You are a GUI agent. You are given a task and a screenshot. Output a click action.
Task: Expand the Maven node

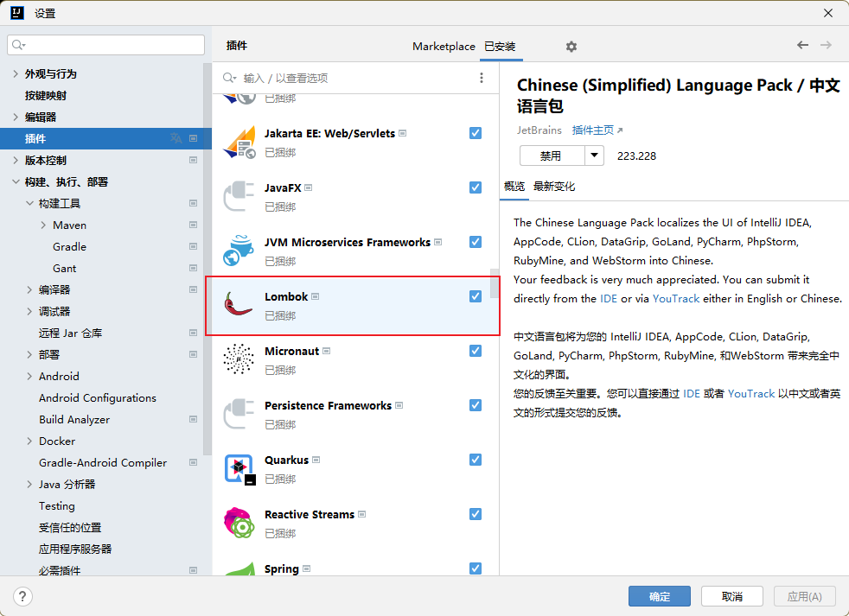[x=44, y=225]
